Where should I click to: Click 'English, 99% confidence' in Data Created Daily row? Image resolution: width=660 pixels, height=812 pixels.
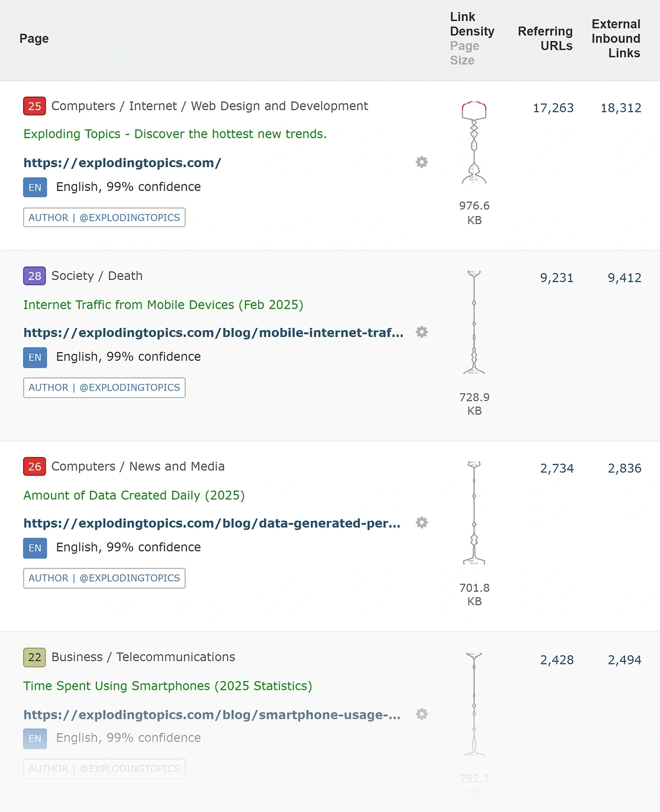pyautogui.click(x=128, y=547)
